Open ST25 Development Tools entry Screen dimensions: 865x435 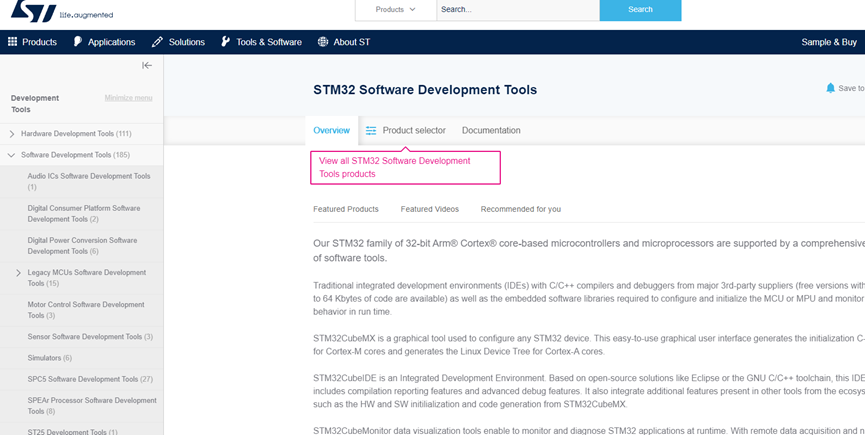(x=72, y=432)
